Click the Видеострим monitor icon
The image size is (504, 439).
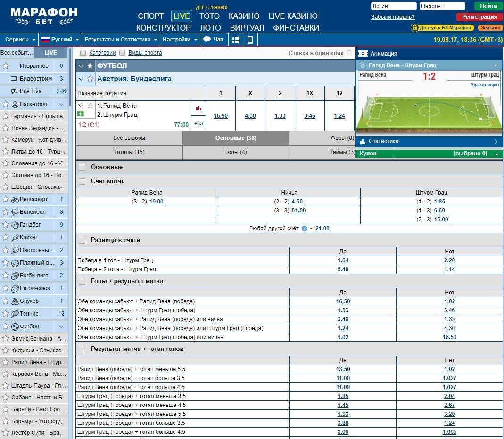click(14, 79)
